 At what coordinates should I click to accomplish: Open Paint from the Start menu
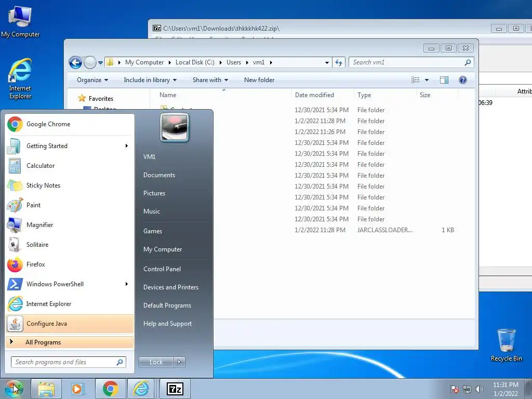[x=70, y=205]
